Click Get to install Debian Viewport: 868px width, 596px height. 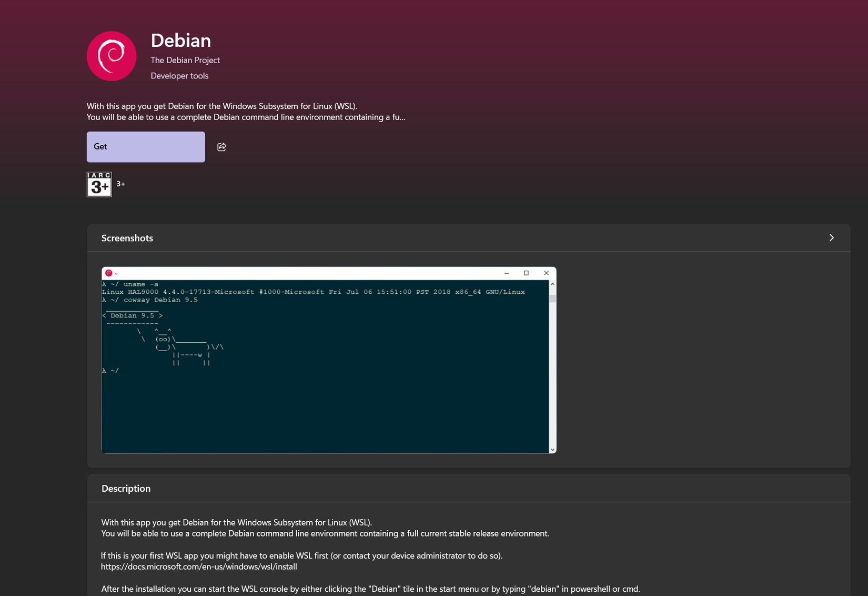pyautogui.click(x=145, y=146)
